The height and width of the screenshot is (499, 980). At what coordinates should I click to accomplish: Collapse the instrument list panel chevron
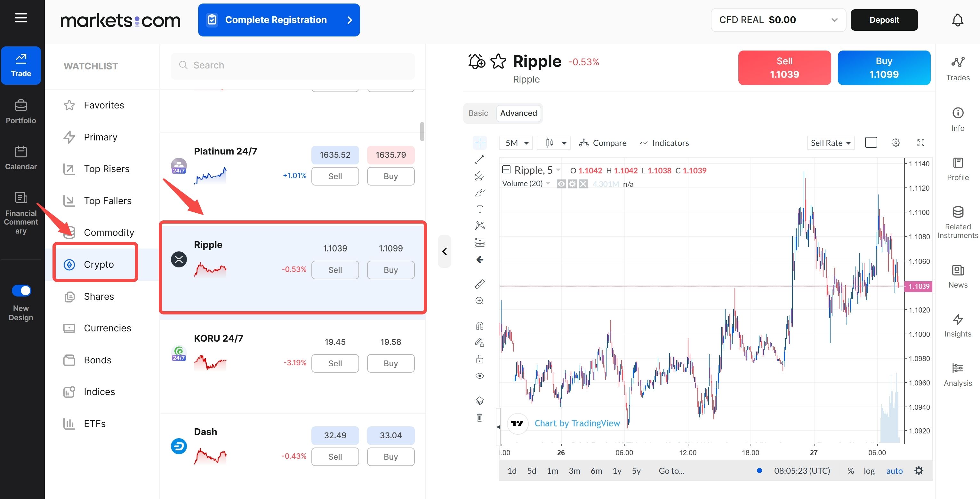point(444,251)
